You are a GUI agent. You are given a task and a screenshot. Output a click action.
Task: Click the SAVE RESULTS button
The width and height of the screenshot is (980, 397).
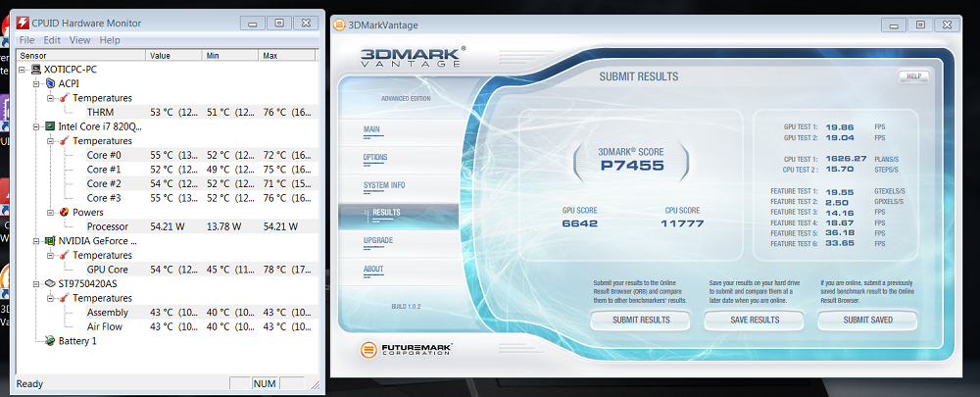click(755, 321)
